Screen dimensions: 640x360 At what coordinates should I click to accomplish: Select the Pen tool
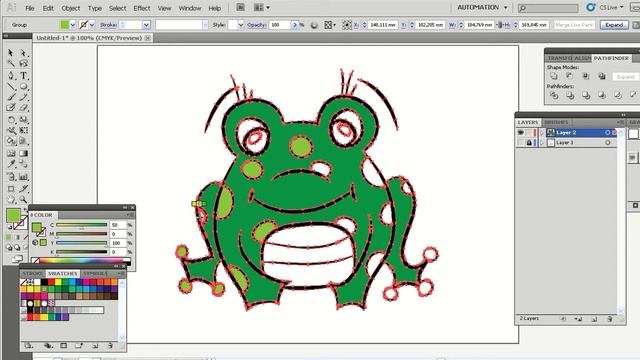pos(11,76)
